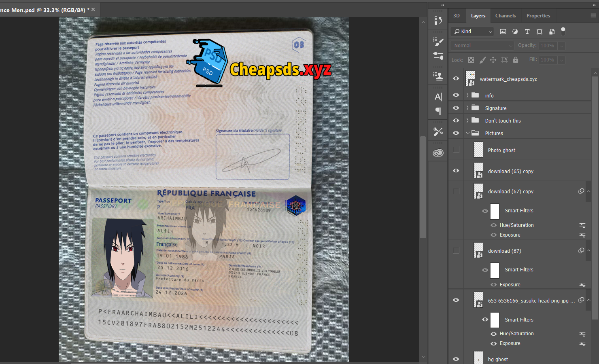Open the History panel icon

438,20
